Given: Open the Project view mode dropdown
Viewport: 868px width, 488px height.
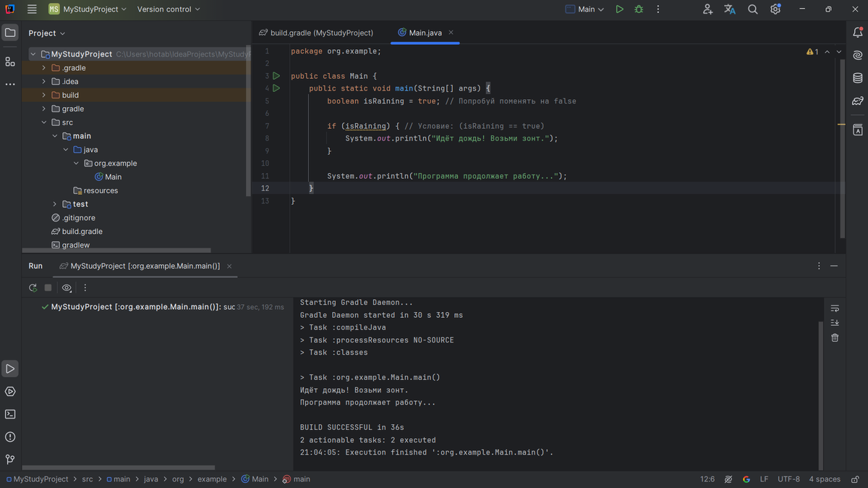Looking at the screenshot, I should pos(47,33).
